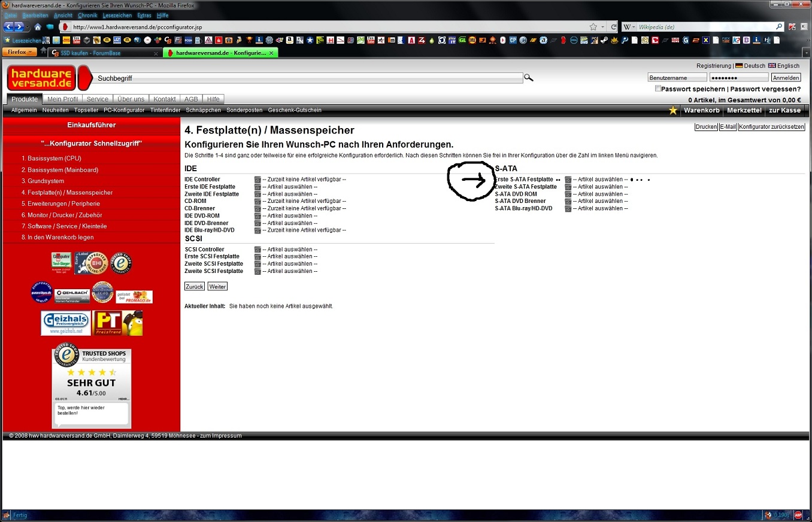Viewport: 812px width, 522px height.
Task: Open the Geizhals Preisvergleich logo
Action: 66,323
